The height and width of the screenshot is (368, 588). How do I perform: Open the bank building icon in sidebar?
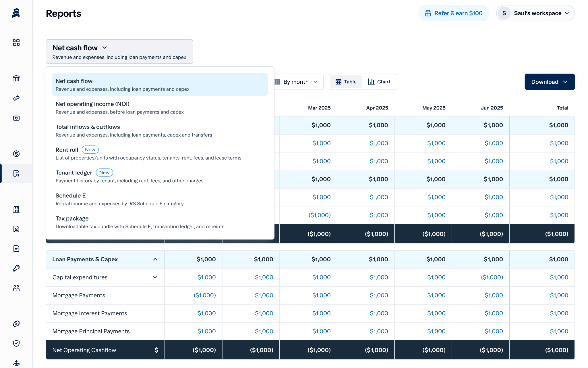coord(16,78)
